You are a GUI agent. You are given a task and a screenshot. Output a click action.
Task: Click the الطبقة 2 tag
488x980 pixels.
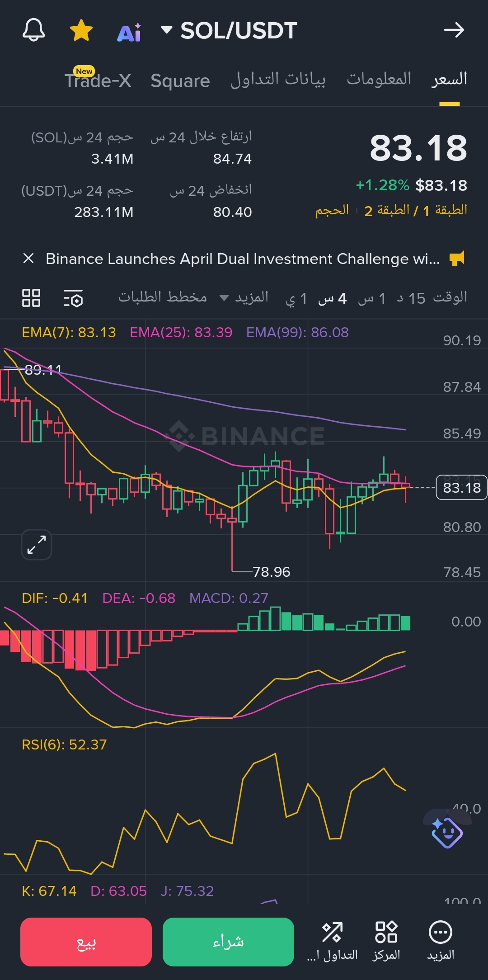click(387, 210)
